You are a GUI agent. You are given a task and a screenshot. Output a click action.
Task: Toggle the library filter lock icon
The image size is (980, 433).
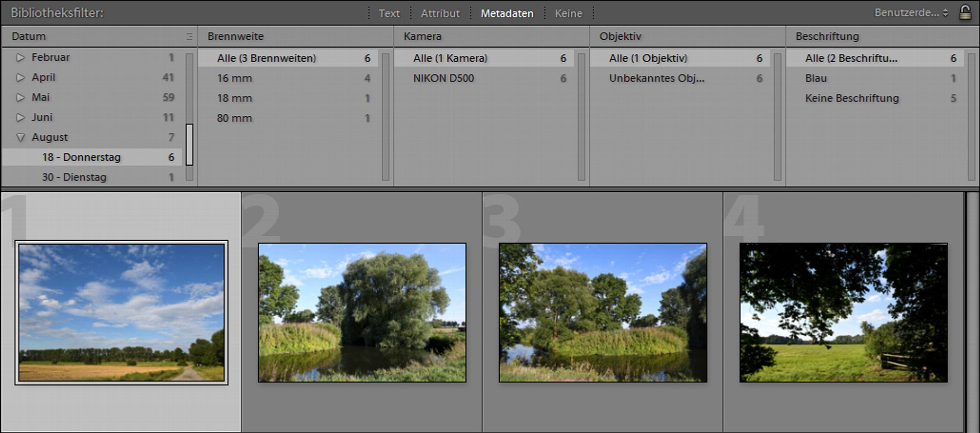click(x=965, y=13)
